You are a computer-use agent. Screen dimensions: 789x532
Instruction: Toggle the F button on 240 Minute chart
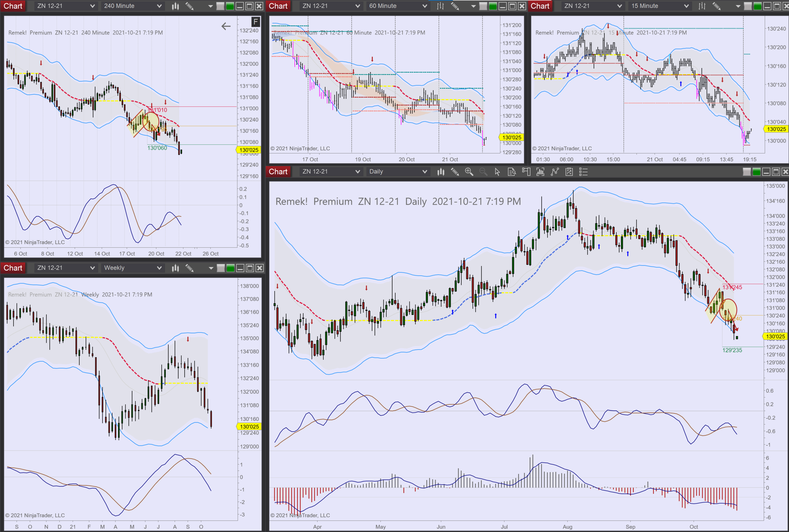(256, 22)
